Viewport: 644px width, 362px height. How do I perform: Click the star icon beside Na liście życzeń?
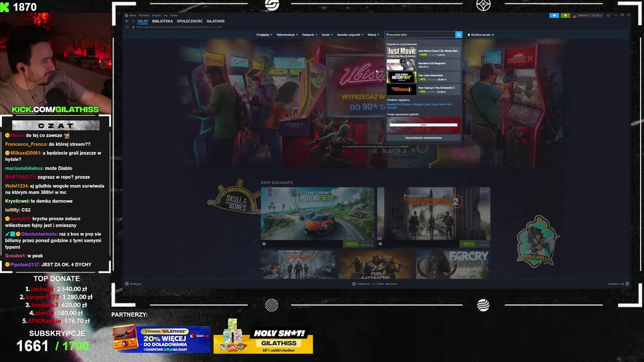click(x=469, y=35)
